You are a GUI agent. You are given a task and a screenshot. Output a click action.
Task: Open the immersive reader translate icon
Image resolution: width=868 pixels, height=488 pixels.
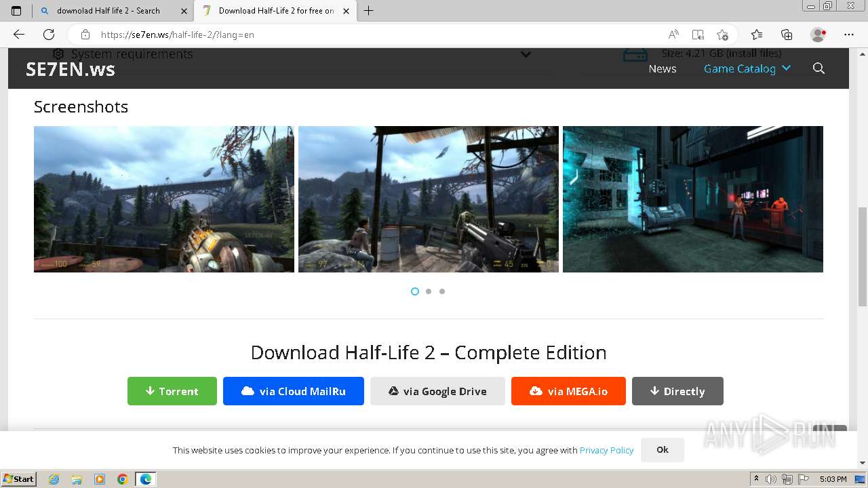tap(698, 35)
